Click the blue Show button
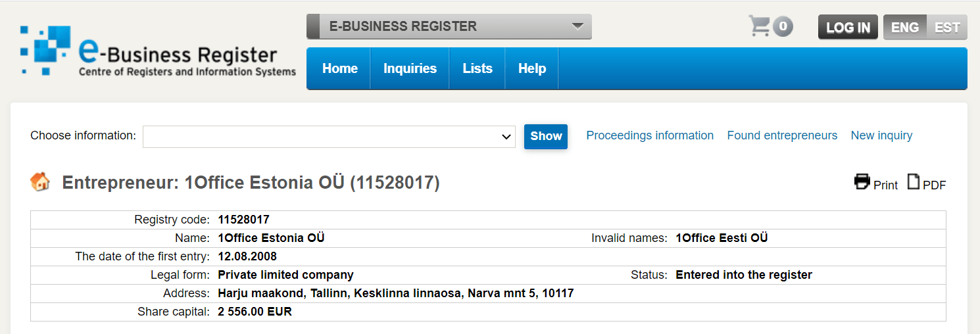This screenshot has height=334, width=980. click(x=546, y=136)
